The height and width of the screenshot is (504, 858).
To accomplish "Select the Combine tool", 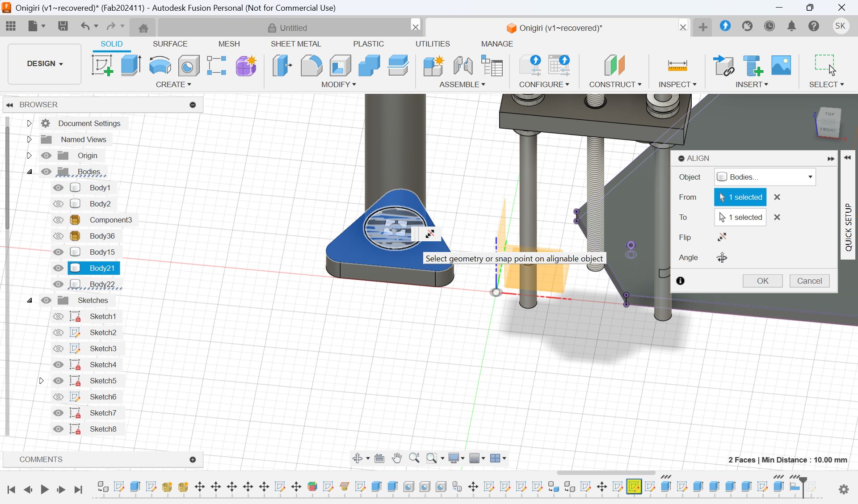I will [370, 65].
